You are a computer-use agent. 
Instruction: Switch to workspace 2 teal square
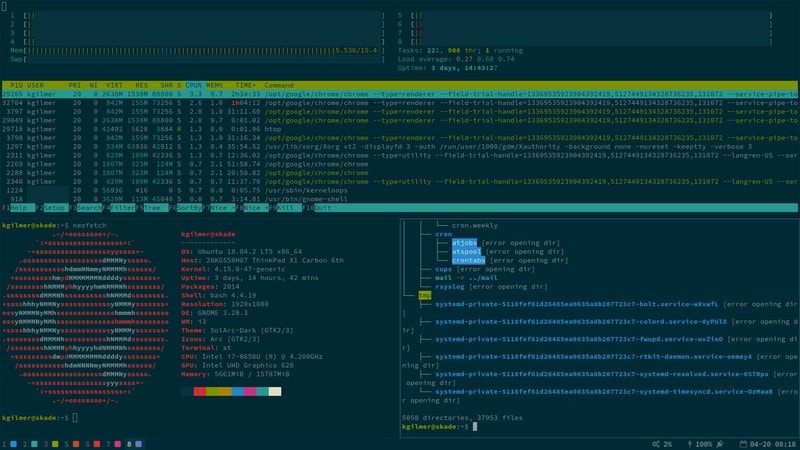34,444
